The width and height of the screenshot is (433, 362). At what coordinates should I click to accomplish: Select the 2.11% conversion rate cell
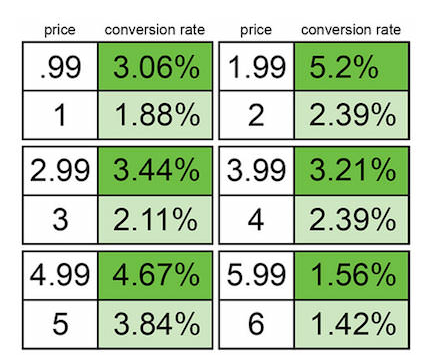tap(155, 220)
